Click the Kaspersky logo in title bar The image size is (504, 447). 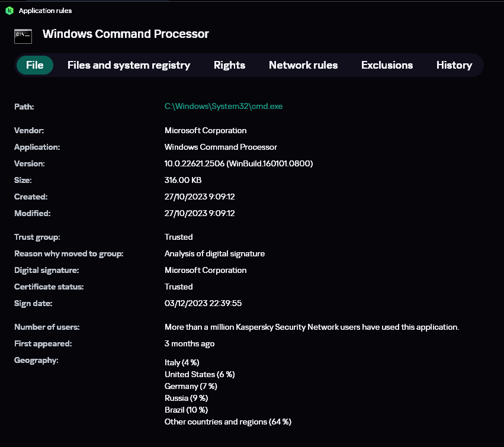9,11
